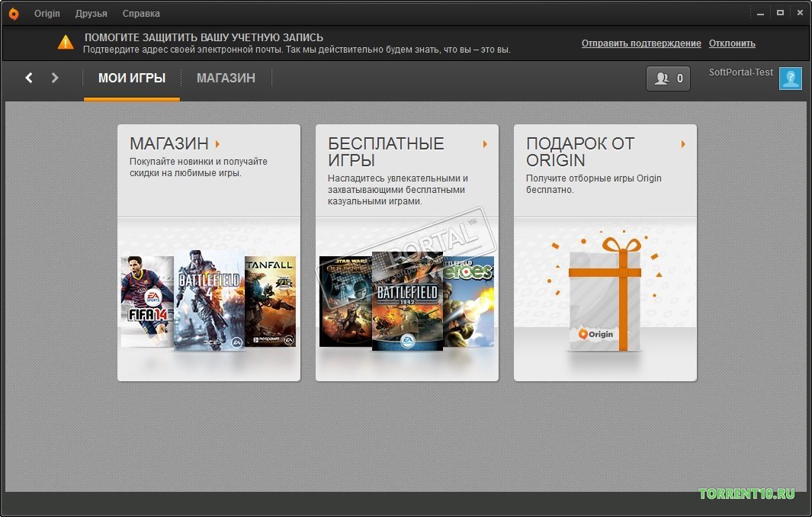Click the orange Origin logo icon
The width and height of the screenshot is (812, 517).
pyautogui.click(x=14, y=14)
